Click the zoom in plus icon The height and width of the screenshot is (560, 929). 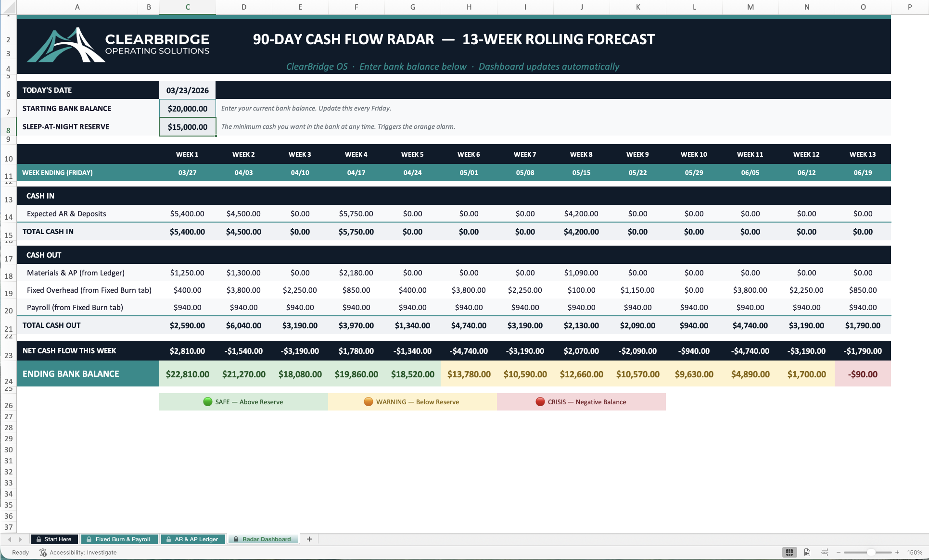pos(897,552)
